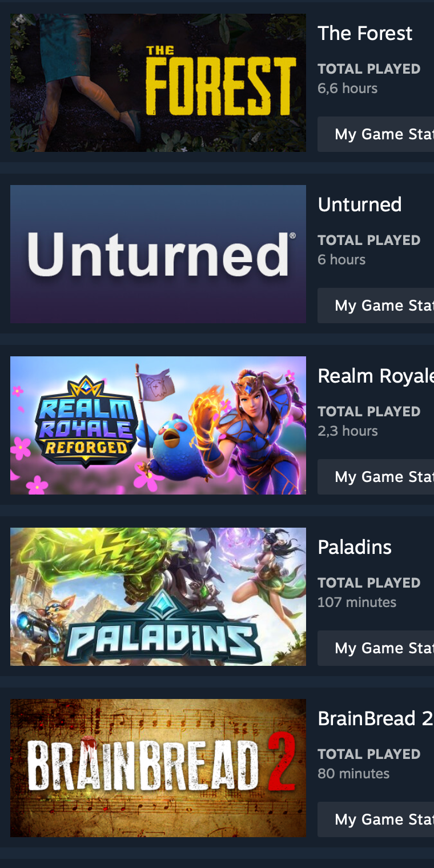Click the Paladins title link
This screenshot has height=868, width=434.
point(355,547)
